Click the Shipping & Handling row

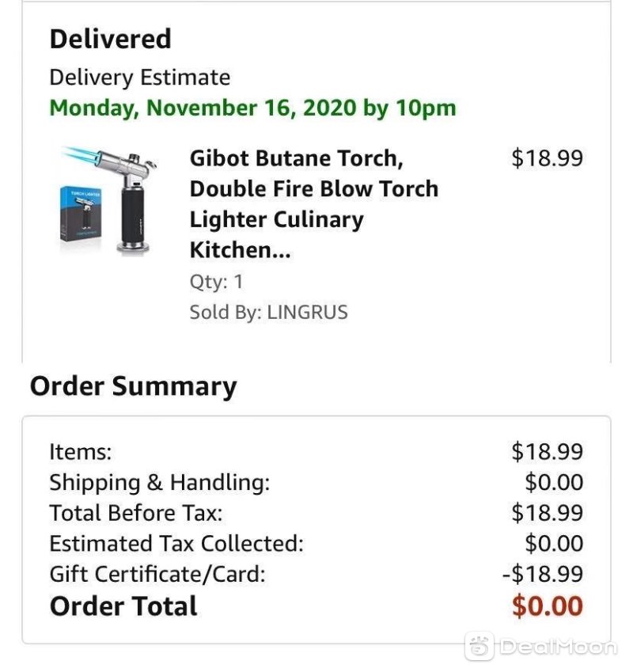coord(316,482)
